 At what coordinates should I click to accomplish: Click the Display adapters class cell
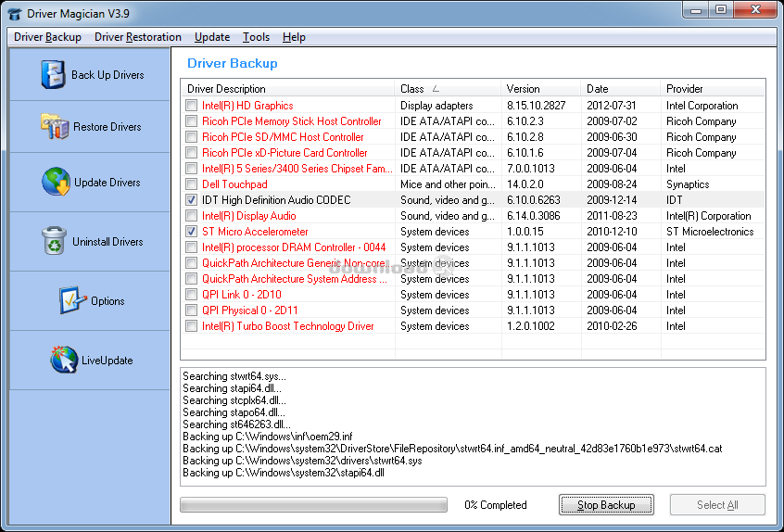point(436,106)
